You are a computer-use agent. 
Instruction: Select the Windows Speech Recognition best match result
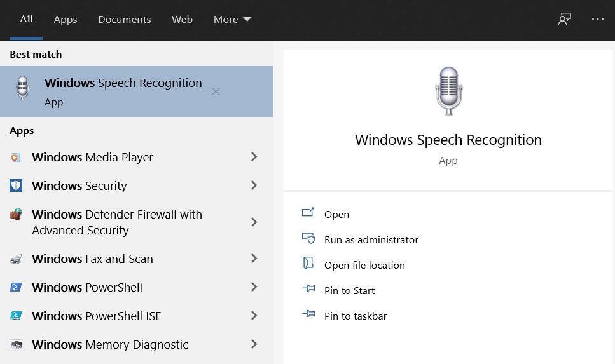coord(137,91)
